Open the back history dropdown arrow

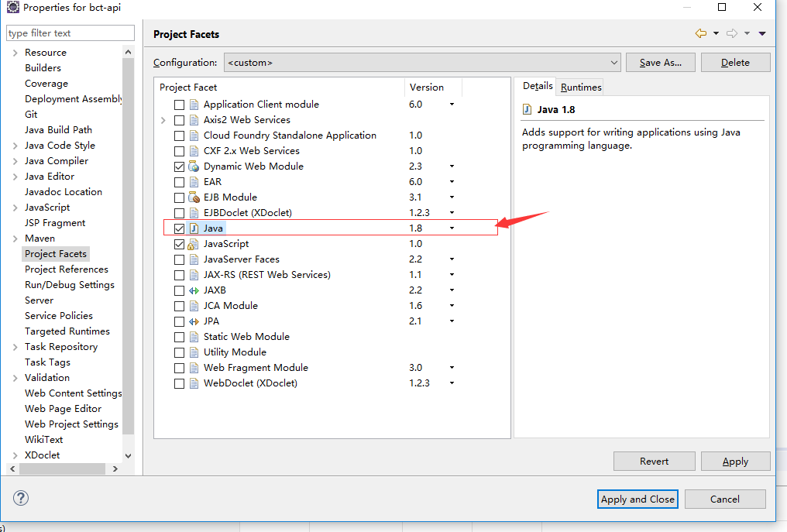tap(716, 33)
